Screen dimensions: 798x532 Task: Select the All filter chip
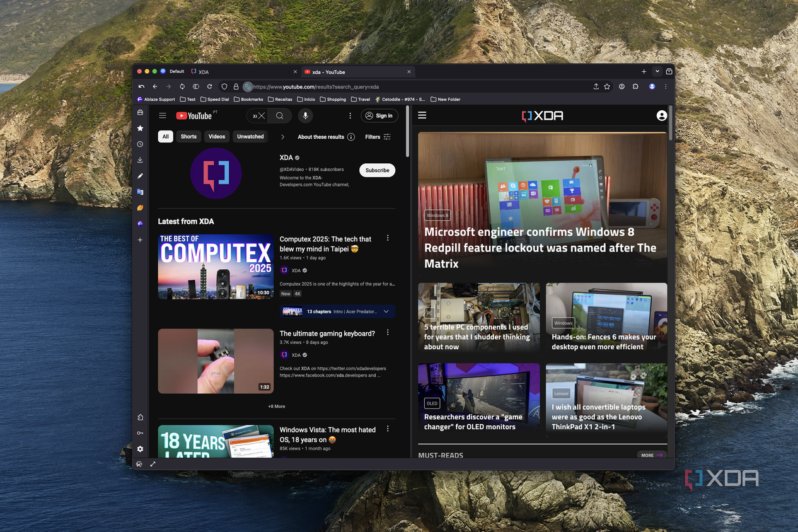pyautogui.click(x=166, y=137)
